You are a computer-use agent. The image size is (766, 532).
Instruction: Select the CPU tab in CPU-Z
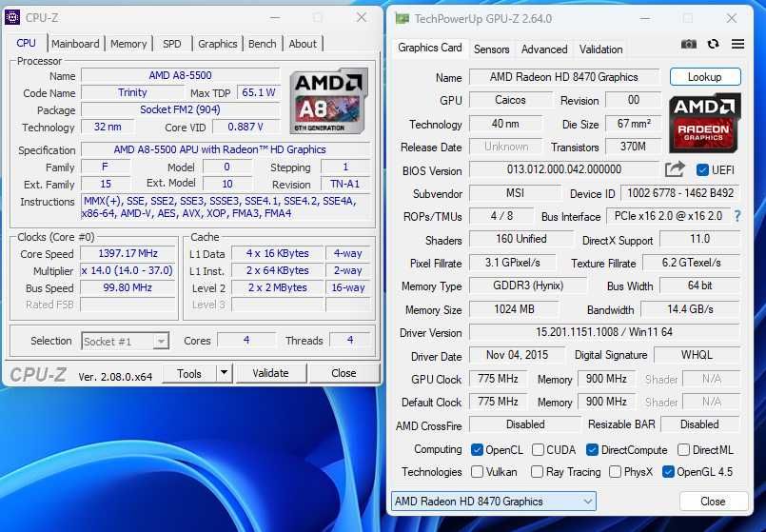pos(26,43)
